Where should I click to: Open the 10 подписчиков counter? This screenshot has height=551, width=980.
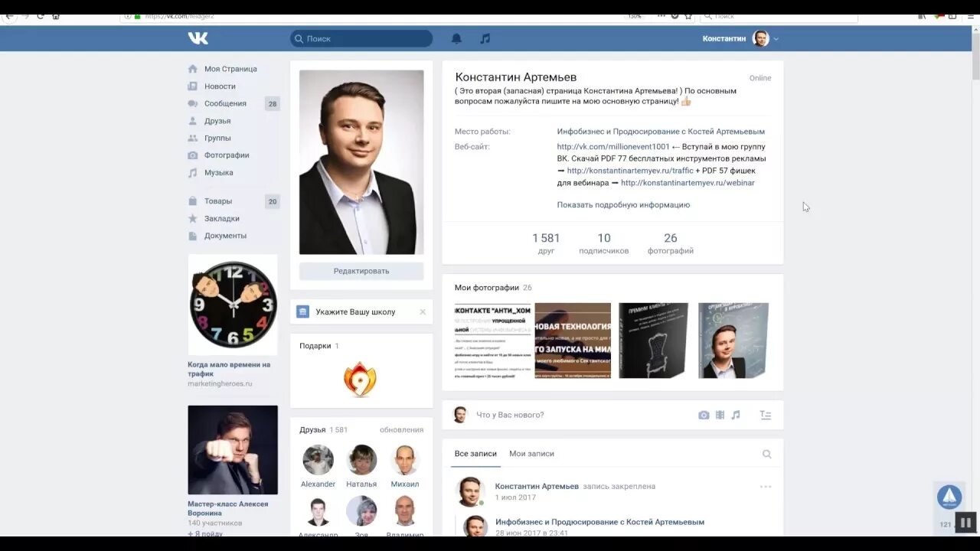[604, 243]
